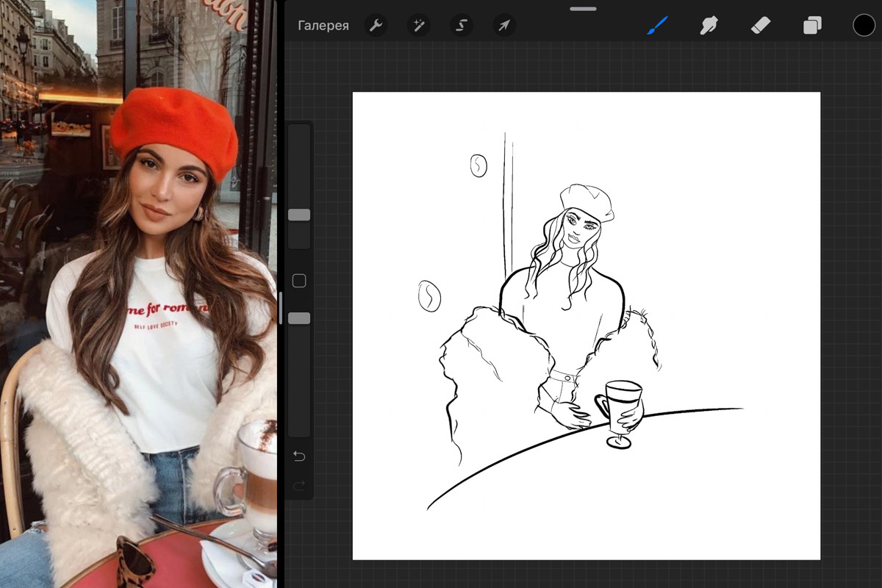Open the Галерея gallery view
This screenshot has width=882, height=588.
pos(323,26)
